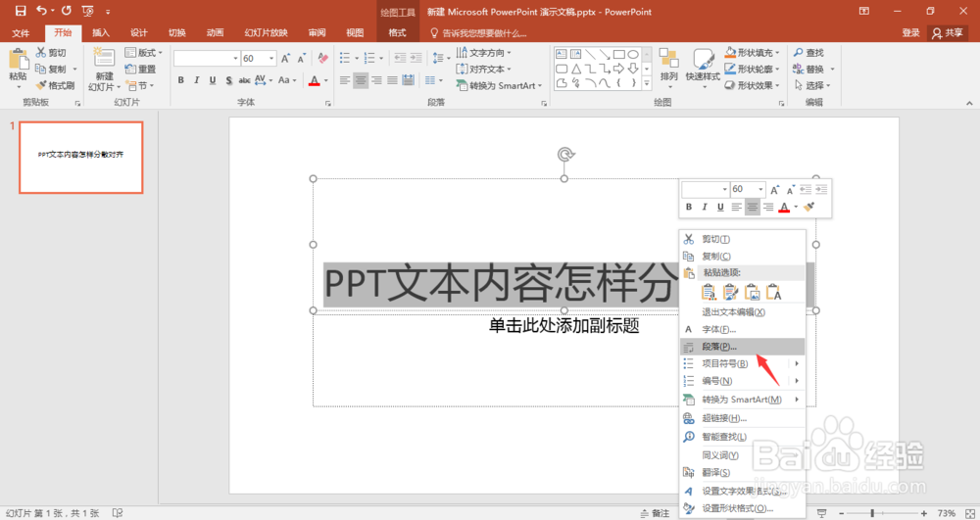Image resolution: width=980 pixels, height=520 pixels.
Task: Open Quick Styles (快速样式) gallery
Action: point(703,66)
